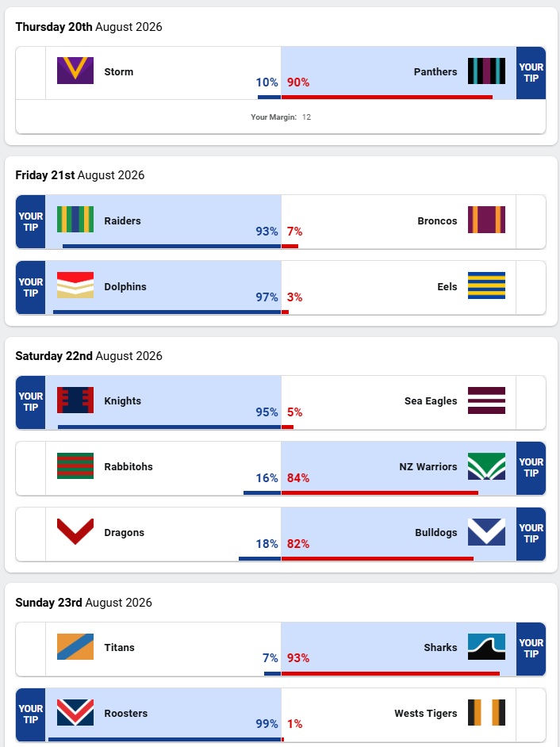Screen dimensions: 560x747
Task: Tip the Dragons using the empty left tip box
Action: [30, 534]
